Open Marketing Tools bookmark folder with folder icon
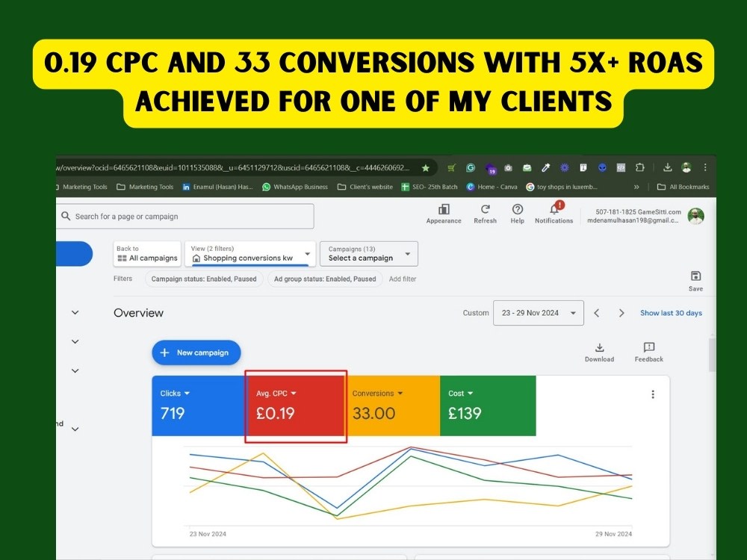The height and width of the screenshot is (560, 747). pyautogui.click(x=146, y=187)
